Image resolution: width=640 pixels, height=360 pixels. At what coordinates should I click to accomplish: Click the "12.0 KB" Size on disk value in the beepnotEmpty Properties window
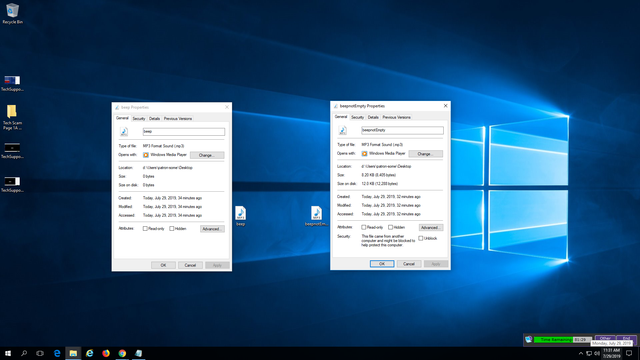(380, 184)
